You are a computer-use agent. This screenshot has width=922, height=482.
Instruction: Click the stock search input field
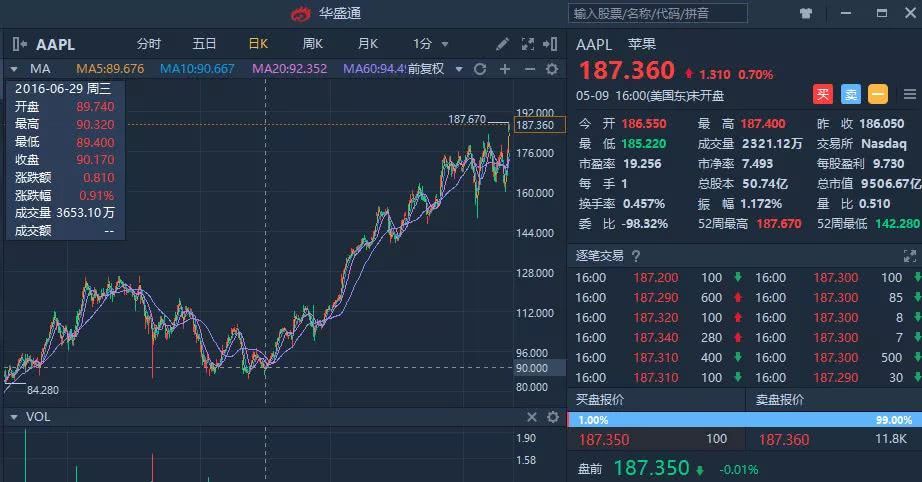click(657, 14)
